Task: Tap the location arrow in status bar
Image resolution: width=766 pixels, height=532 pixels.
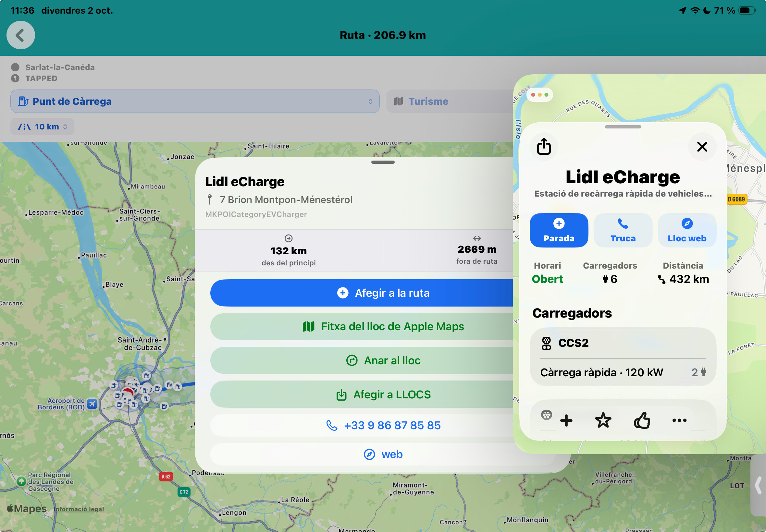Action: [x=683, y=10]
